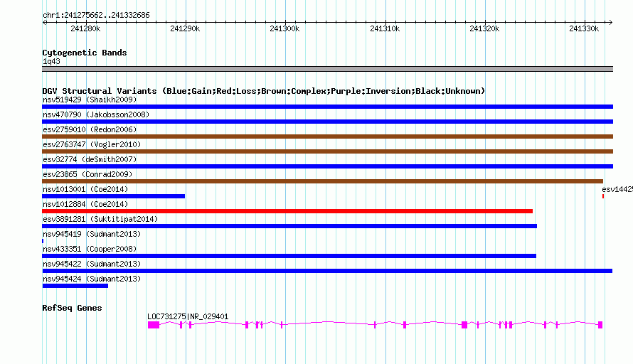
Task: Click the DGV Structural Variants track title
Action: pyautogui.click(x=263, y=91)
